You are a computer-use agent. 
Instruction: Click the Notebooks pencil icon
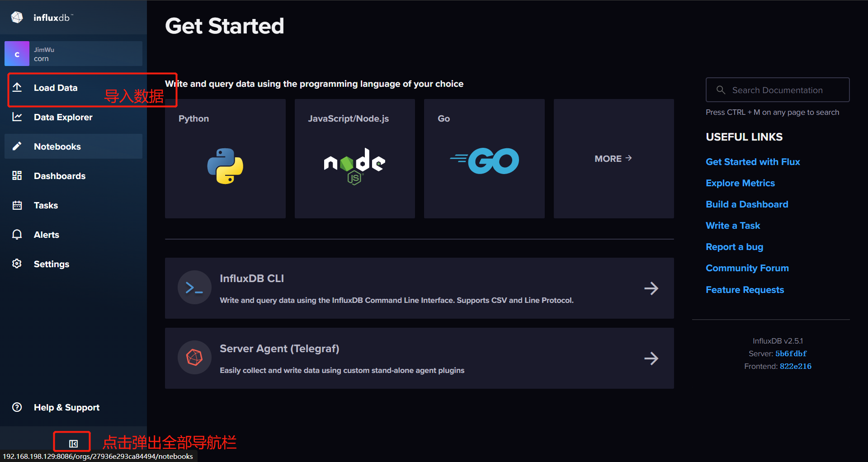pos(17,146)
